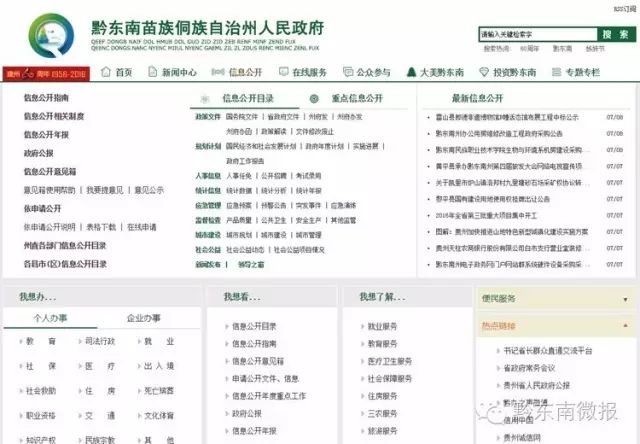Screen dimensions: 640x444
Task: Open 公众参与 menu
Action: [373, 72]
